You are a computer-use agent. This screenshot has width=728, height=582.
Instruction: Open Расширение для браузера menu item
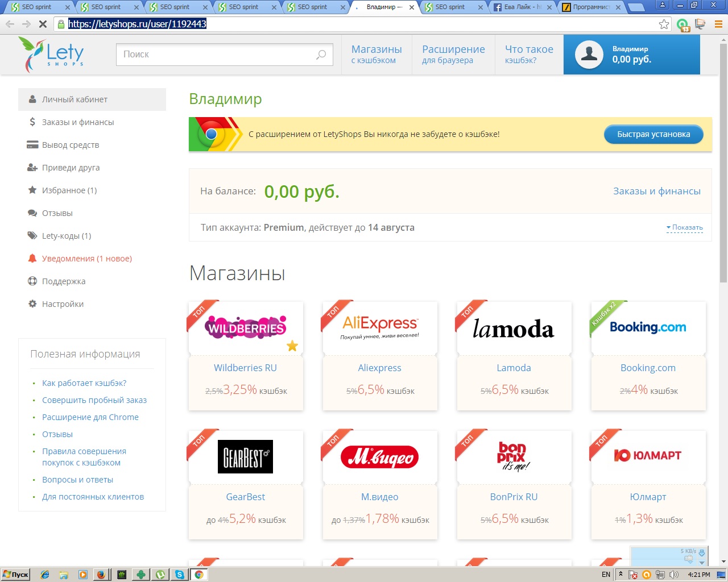(453, 55)
